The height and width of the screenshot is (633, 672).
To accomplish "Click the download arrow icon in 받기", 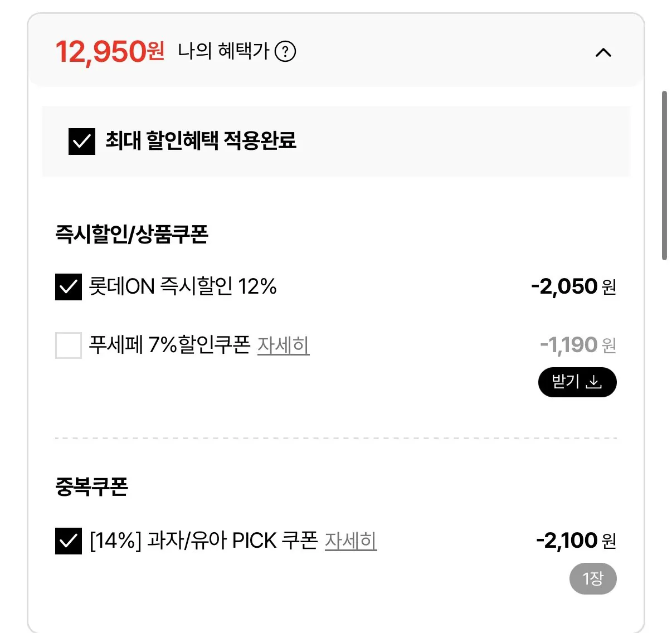I will pos(594,382).
